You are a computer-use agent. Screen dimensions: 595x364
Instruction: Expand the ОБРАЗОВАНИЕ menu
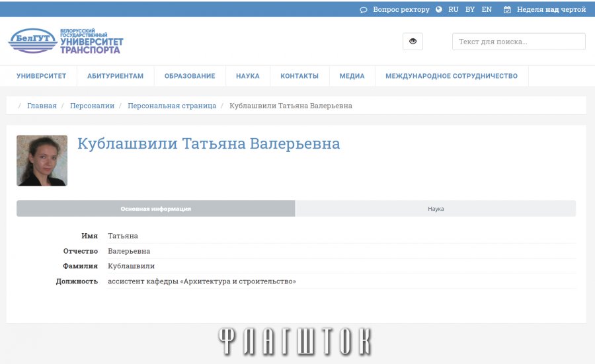(x=190, y=76)
